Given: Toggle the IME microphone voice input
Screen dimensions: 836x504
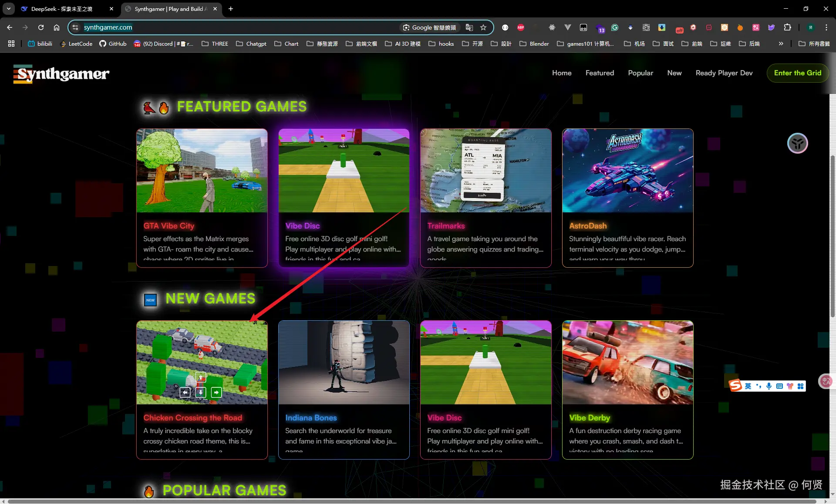Looking at the screenshot, I should [769, 386].
